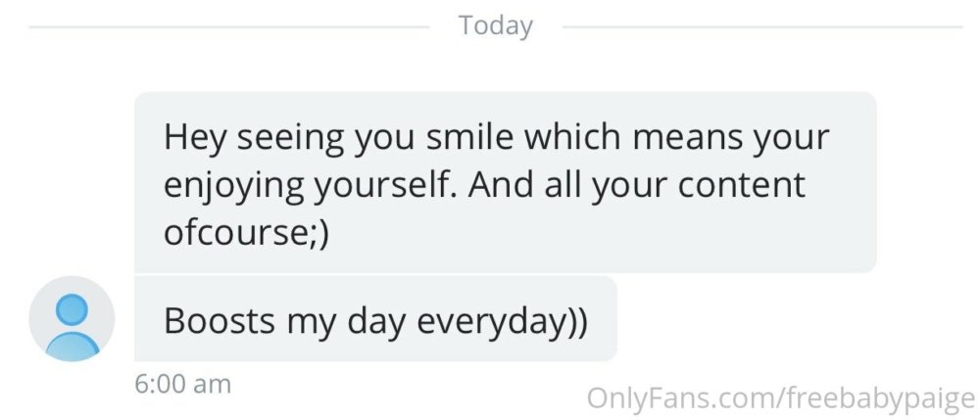This screenshot has width=980, height=420.
Task: Select the 'Boosts my day everyday))' message bubble
Action: (x=375, y=319)
